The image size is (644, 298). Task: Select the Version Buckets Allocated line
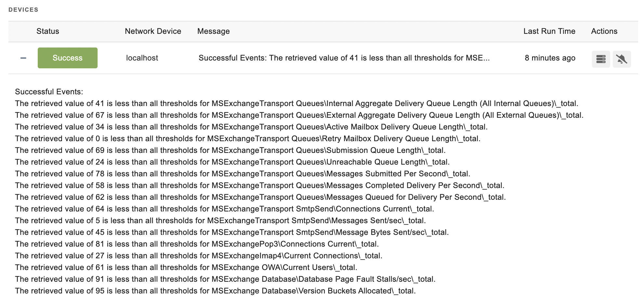pos(215,291)
